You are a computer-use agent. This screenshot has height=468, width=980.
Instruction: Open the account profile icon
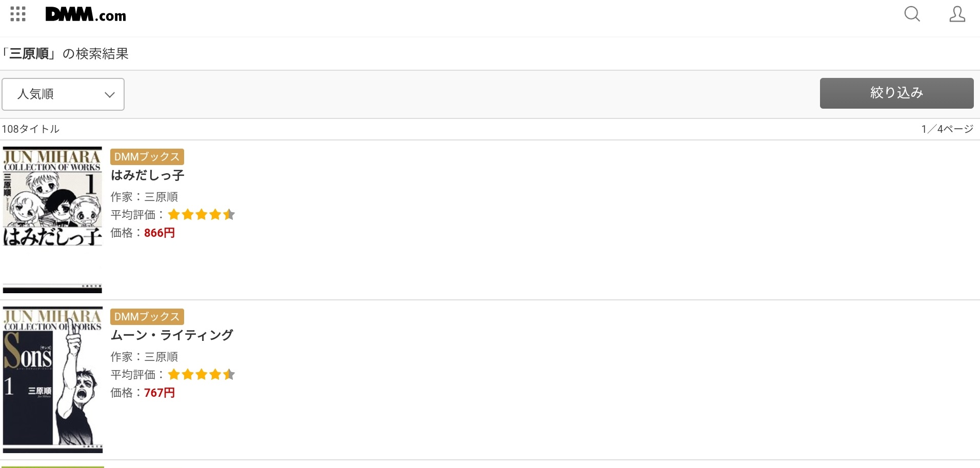pos(957,14)
